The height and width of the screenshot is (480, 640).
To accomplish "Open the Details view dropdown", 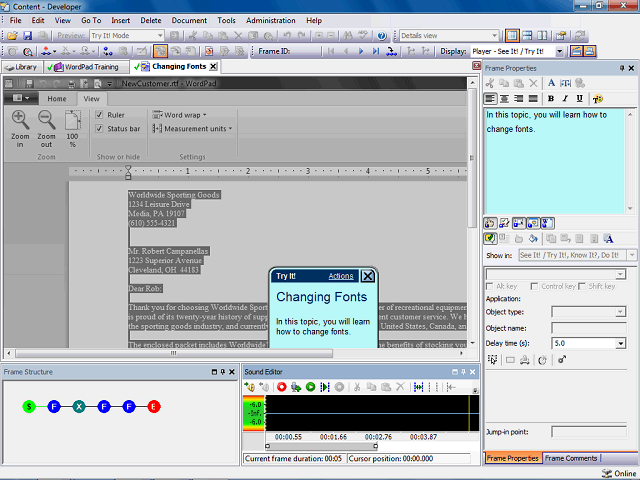I will [x=494, y=36].
